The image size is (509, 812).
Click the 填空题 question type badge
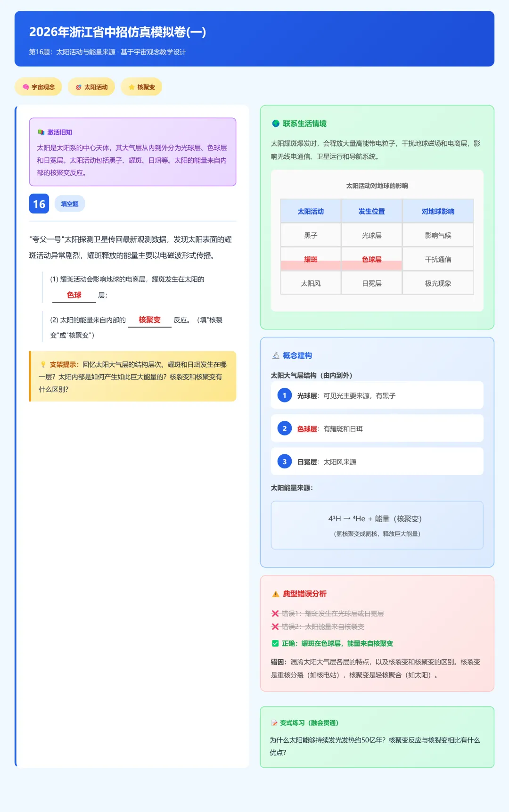tap(70, 204)
